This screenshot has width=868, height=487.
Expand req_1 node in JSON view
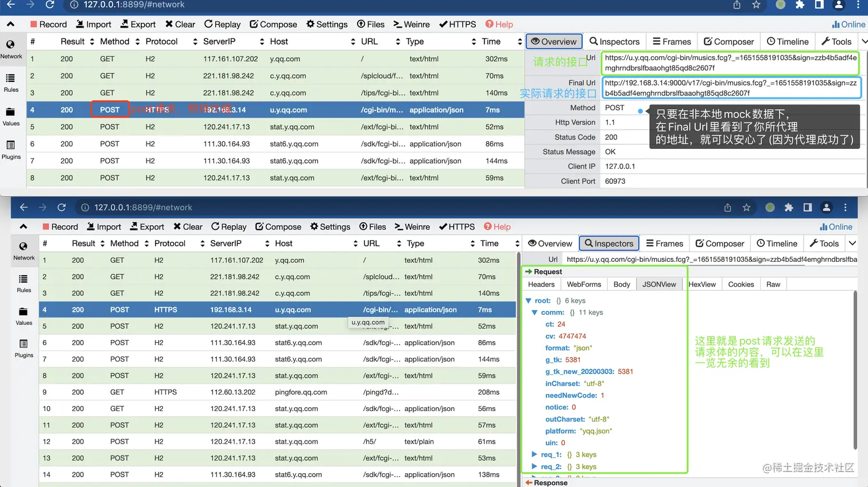coord(534,454)
